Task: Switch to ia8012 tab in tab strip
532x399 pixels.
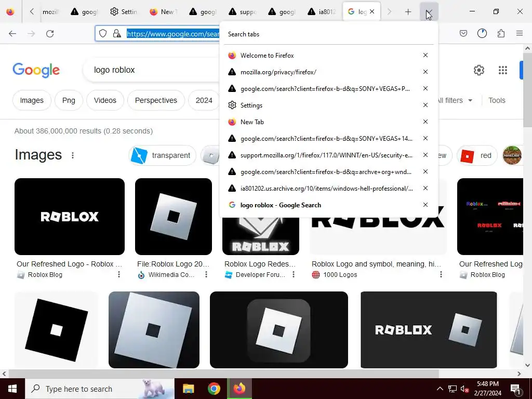Action: click(321, 11)
